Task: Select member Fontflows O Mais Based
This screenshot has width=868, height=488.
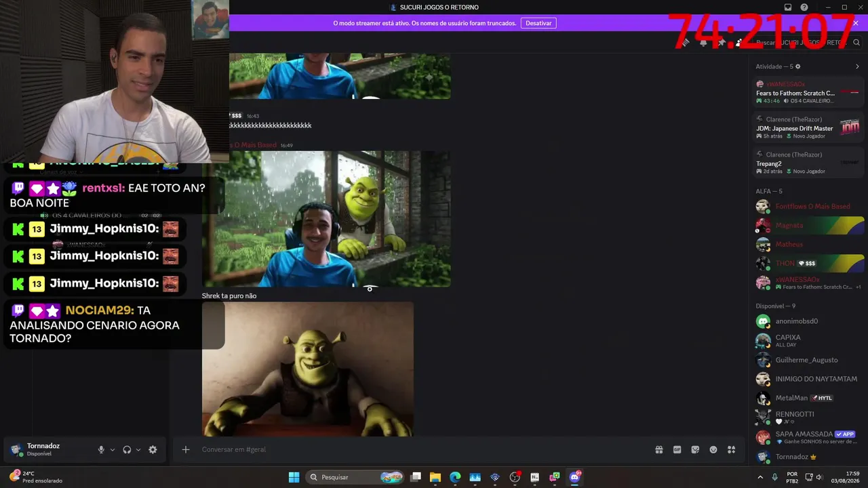Action: click(810, 206)
